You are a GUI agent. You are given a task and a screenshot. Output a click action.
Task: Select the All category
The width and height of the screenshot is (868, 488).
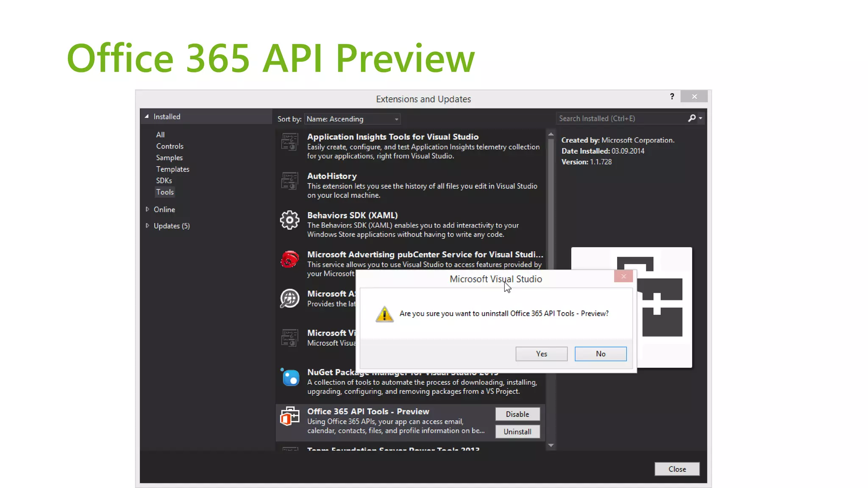point(160,135)
